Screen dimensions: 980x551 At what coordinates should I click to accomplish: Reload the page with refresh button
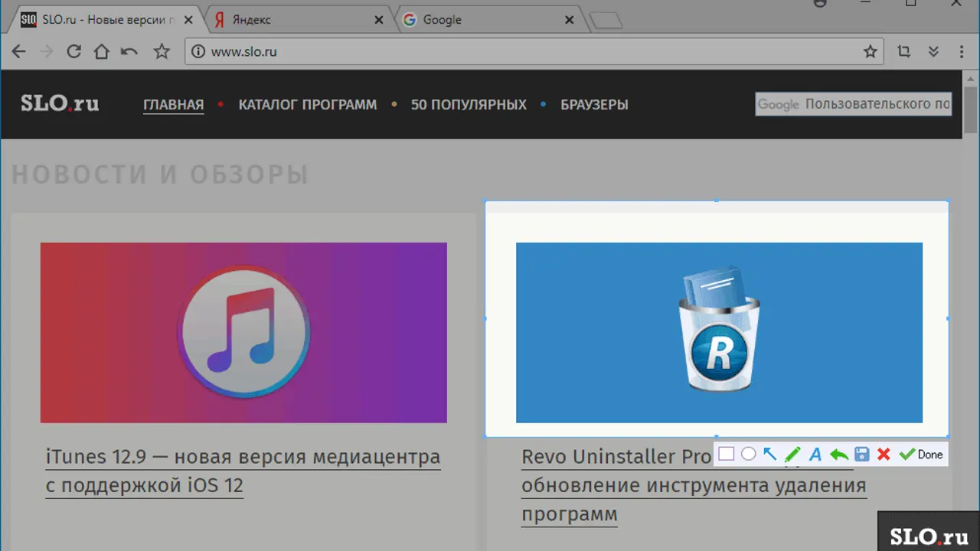[x=73, y=52]
